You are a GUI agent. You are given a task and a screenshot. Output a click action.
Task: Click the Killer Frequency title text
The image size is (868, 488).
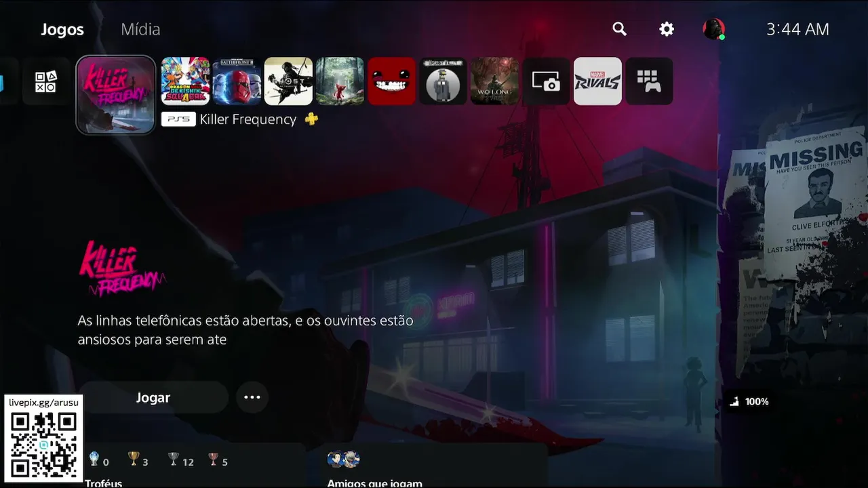[x=248, y=119]
